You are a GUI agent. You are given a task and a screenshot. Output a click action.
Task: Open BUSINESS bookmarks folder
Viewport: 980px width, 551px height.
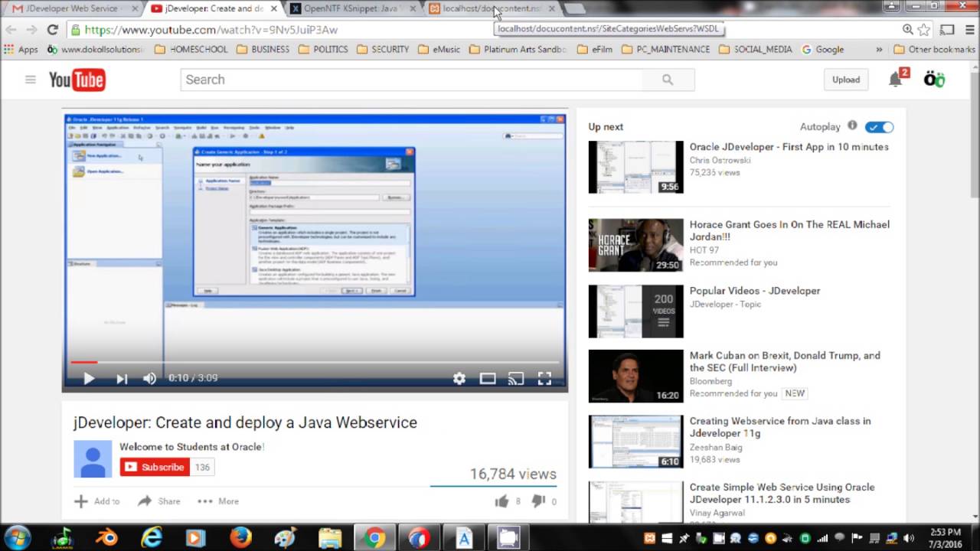263,49
